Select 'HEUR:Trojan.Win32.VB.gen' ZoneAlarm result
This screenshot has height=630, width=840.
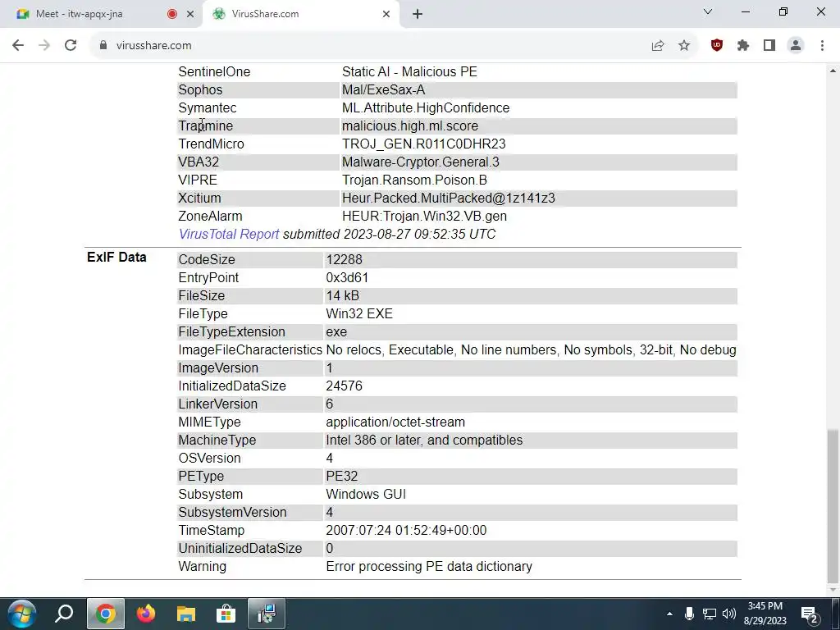click(x=424, y=217)
